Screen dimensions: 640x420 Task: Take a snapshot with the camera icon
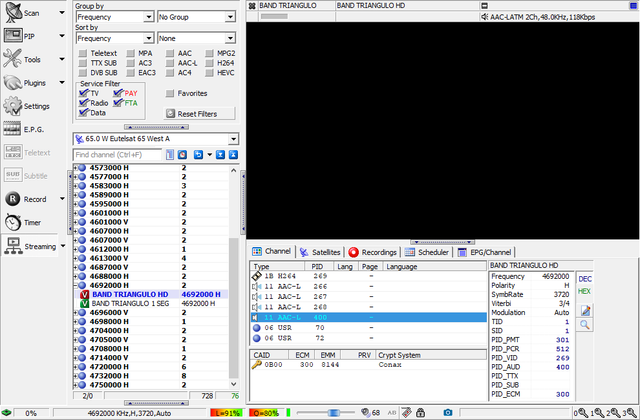448,413
